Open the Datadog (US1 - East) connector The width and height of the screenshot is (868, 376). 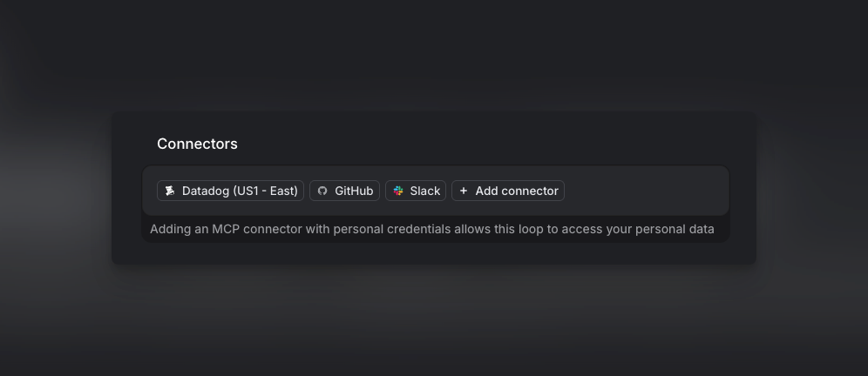click(x=230, y=191)
